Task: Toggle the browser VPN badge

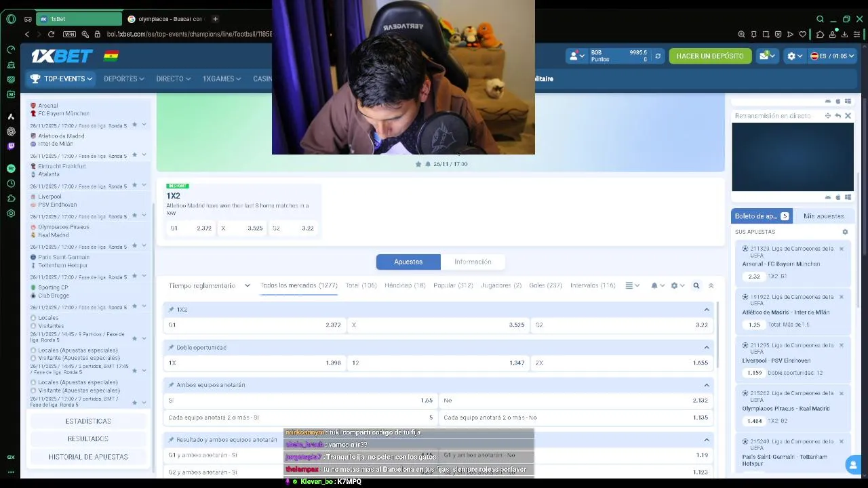Action: [x=69, y=34]
